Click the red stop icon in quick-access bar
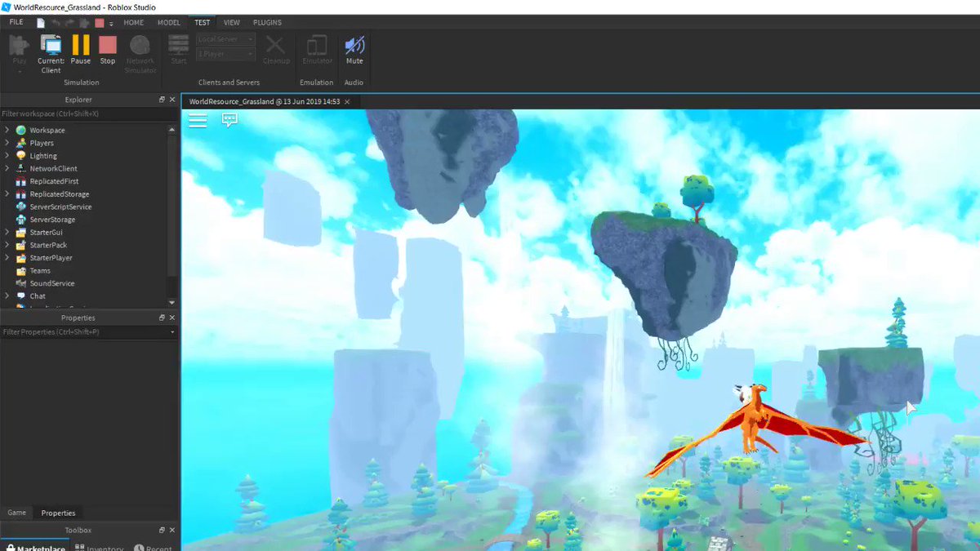 coord(100,23)
